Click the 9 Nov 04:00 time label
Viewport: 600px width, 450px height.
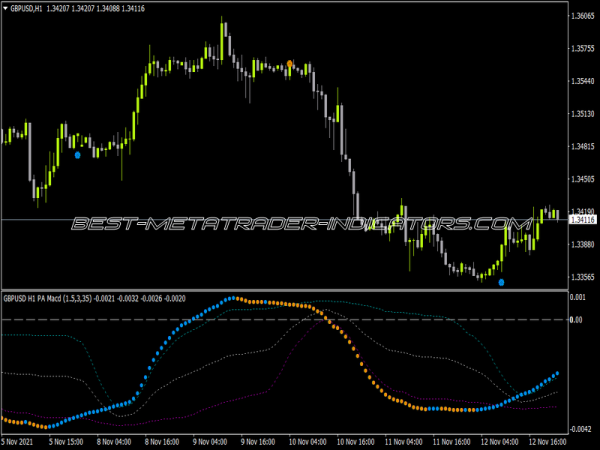(210, 442)
